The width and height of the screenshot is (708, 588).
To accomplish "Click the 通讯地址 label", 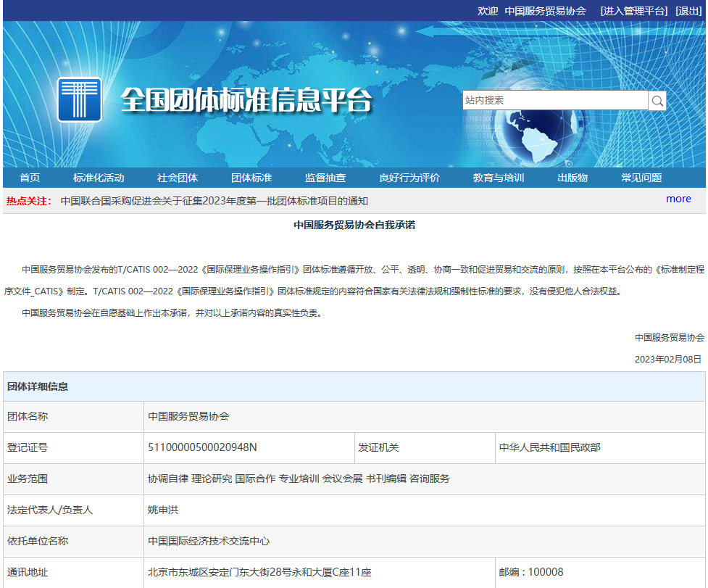I will pyautogui.click(x=27, y=572).
